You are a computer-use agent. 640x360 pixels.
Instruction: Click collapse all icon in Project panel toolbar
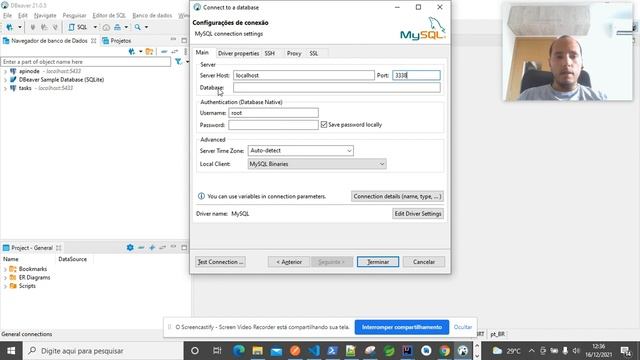pyautogui.click(x=141, y=247)
